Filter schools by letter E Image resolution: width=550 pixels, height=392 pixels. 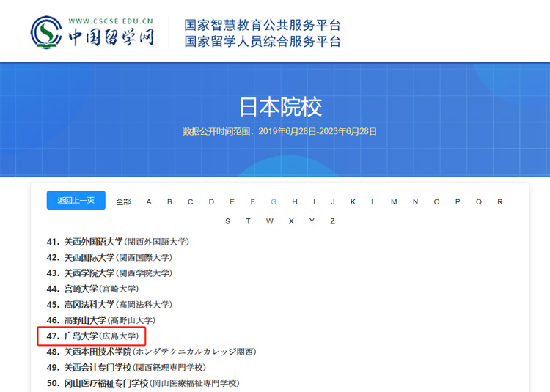[232, 201]
